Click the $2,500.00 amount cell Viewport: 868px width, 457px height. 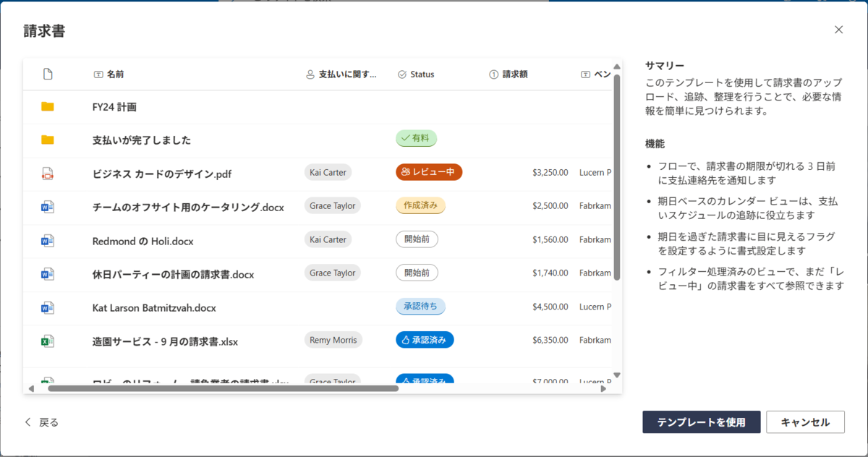pos(550,206)
